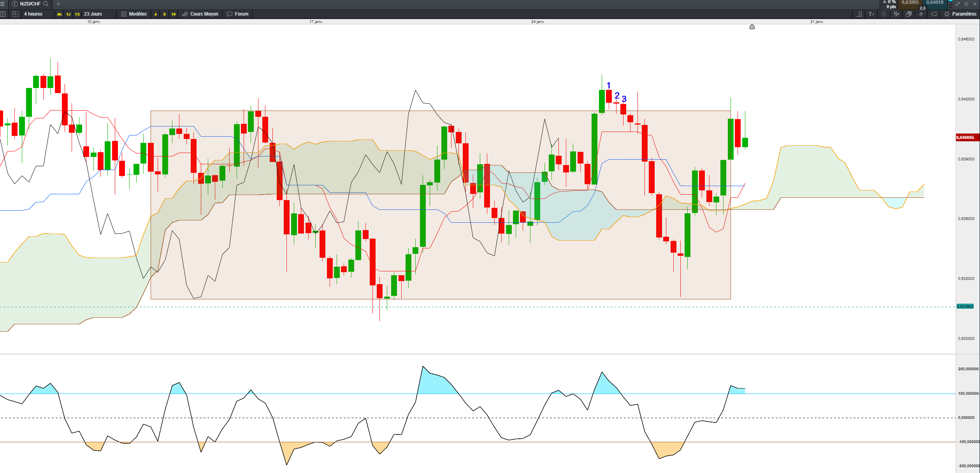The image size is (980, 473).
Task: Open the Forum discussion
Action: [238, 14]
